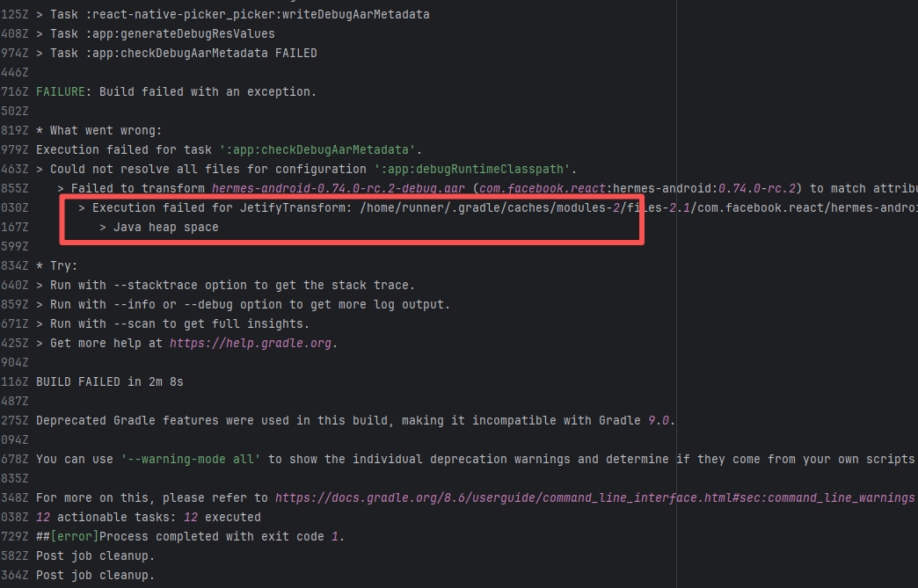Click the '12 actionable tasks: 12 executed' line
918x588 pixels.
tap(149, 517)
